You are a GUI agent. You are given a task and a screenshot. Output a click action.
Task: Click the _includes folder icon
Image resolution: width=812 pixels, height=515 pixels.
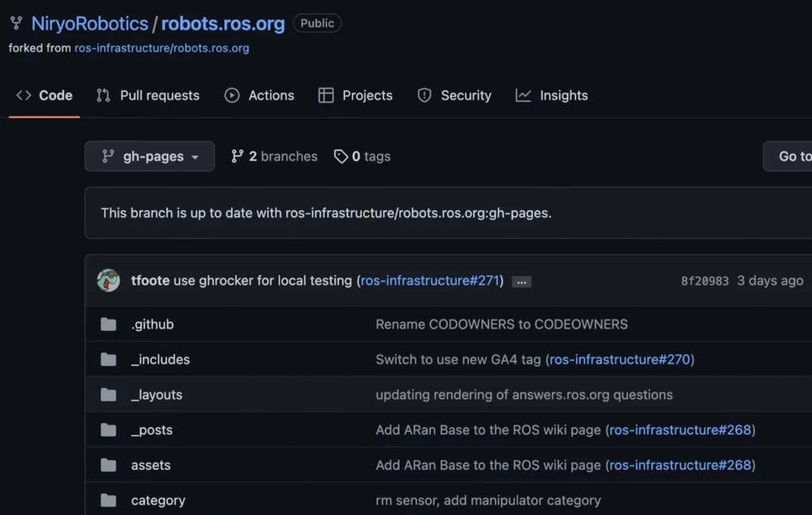click(x=109, y=359)
